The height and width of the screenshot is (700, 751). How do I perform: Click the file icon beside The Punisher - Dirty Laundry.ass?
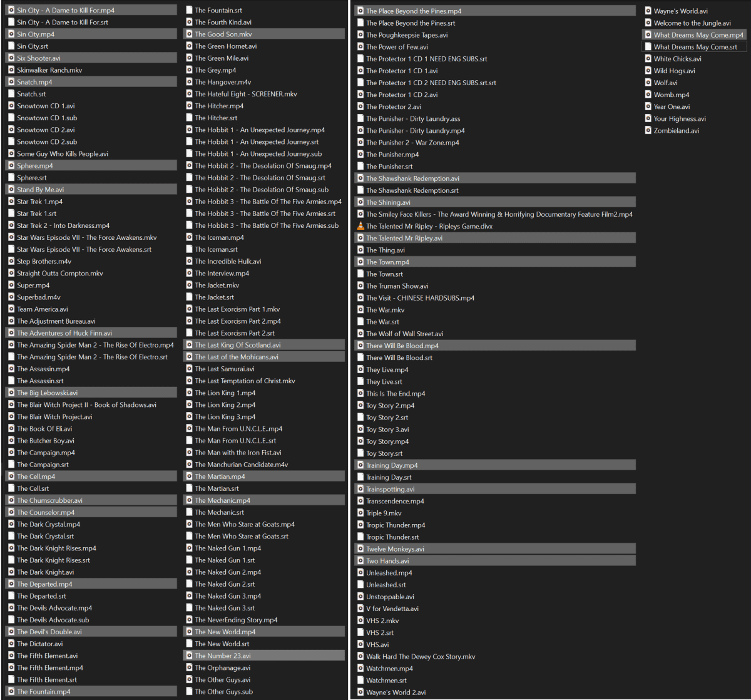pos(360,118)
